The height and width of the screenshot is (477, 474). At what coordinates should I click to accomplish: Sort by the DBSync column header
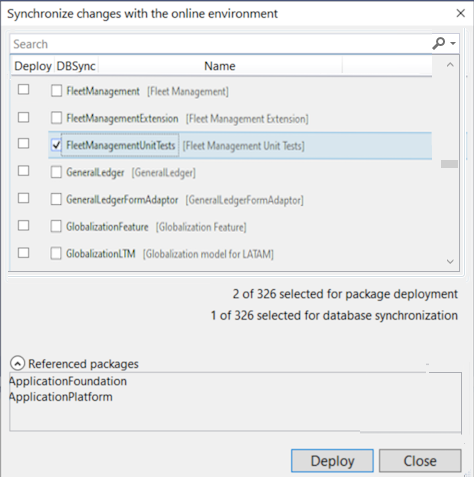coord(76,66)
